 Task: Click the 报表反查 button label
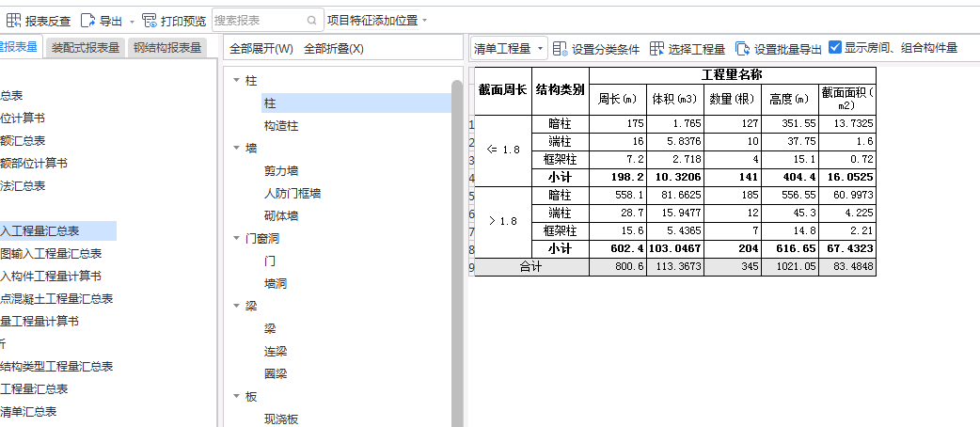pos(48,22)
